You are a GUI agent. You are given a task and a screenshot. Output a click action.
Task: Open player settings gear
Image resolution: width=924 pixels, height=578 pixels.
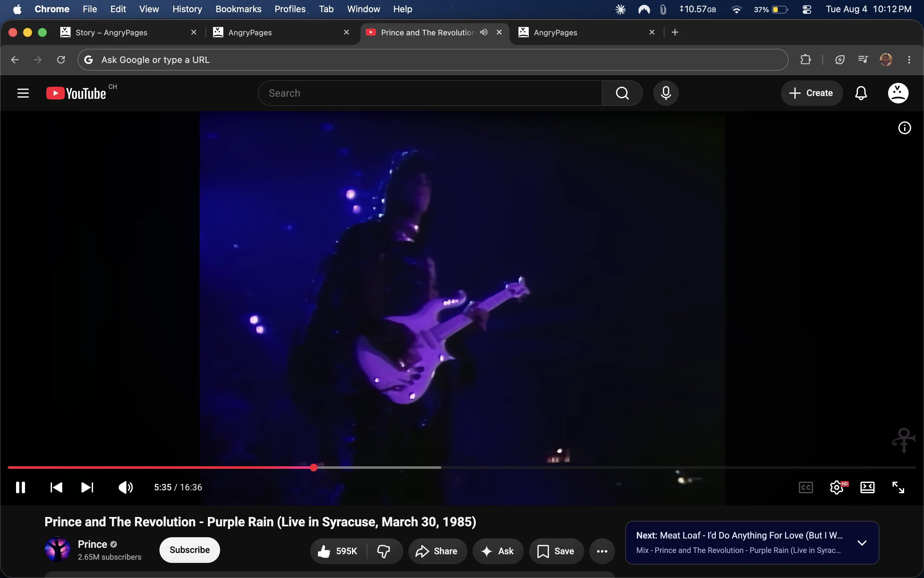point(837,487)
